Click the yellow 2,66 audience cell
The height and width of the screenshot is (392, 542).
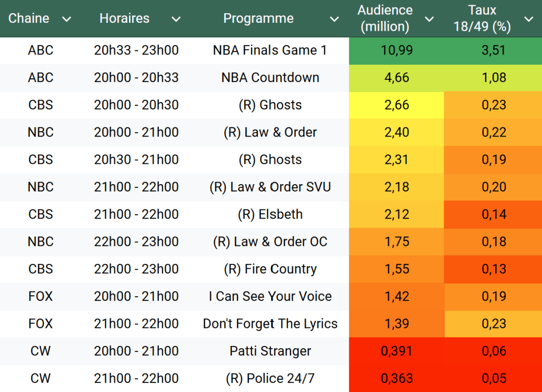click(396, 105)
